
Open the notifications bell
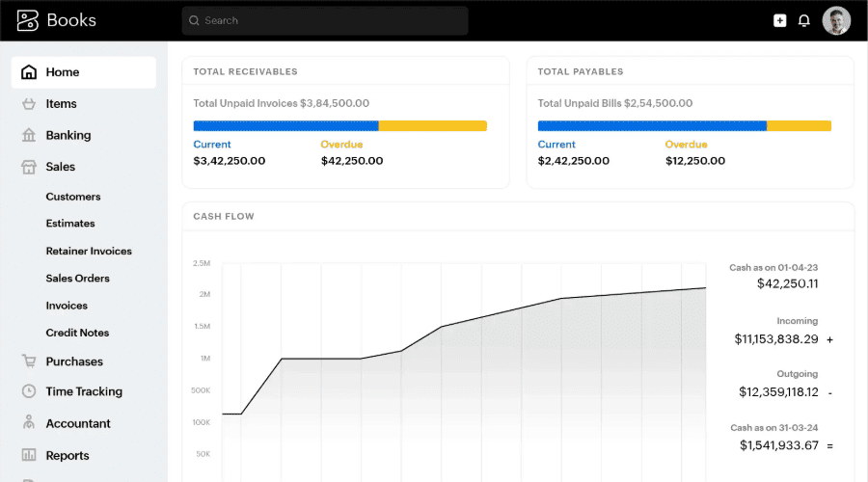(x=803, y=20)
